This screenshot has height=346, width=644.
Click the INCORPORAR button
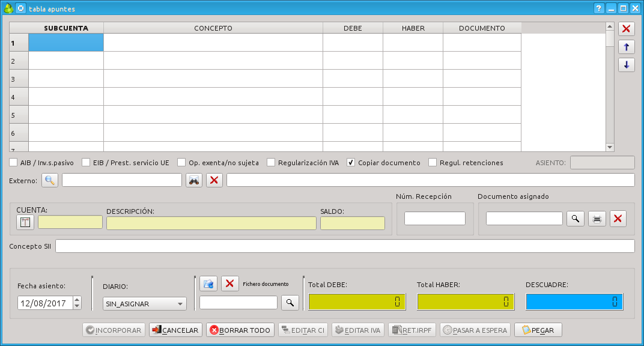point(114,330)
